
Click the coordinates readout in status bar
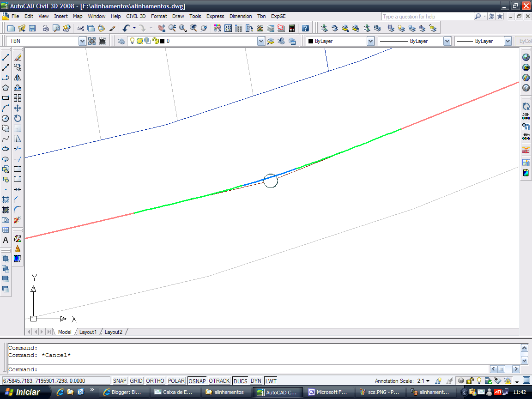click(x=55, y=381)
